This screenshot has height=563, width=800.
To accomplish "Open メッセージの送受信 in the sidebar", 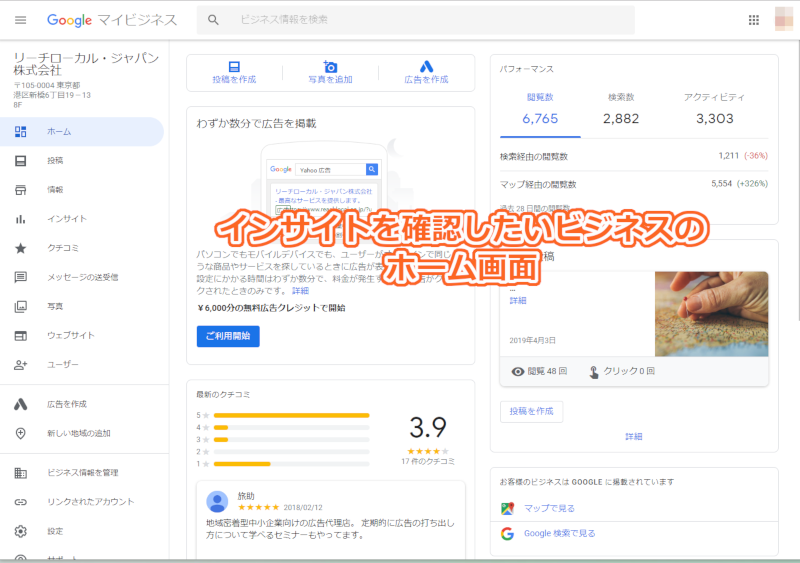I will pyautogui.click(x=83, y=277).
